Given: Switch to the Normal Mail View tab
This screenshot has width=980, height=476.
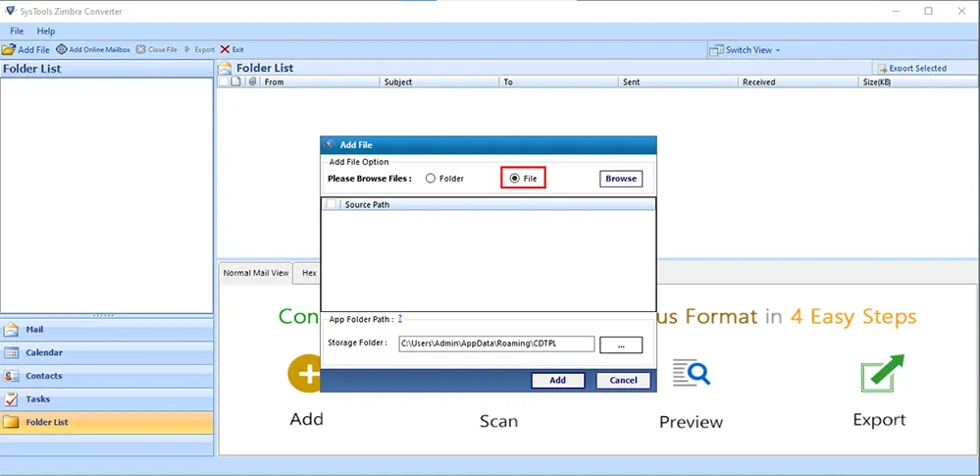Looking at the screenshot, I should tap(256, 274).
